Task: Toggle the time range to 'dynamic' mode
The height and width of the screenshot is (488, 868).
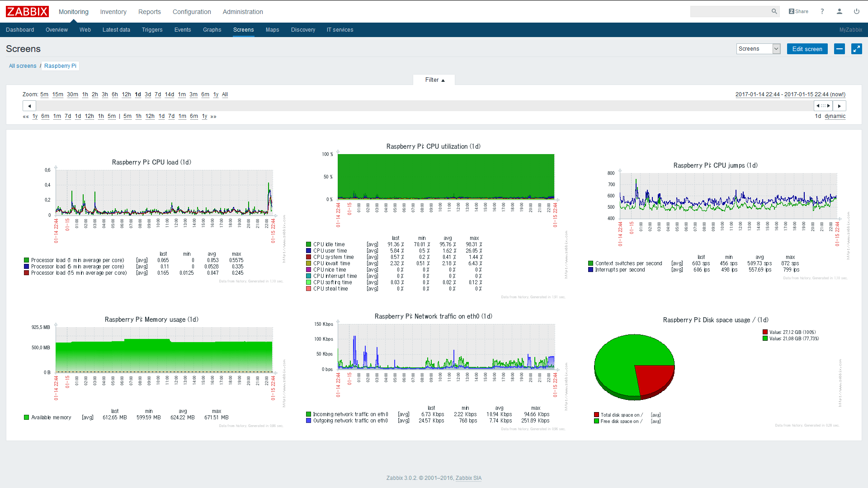Action: 835,116
